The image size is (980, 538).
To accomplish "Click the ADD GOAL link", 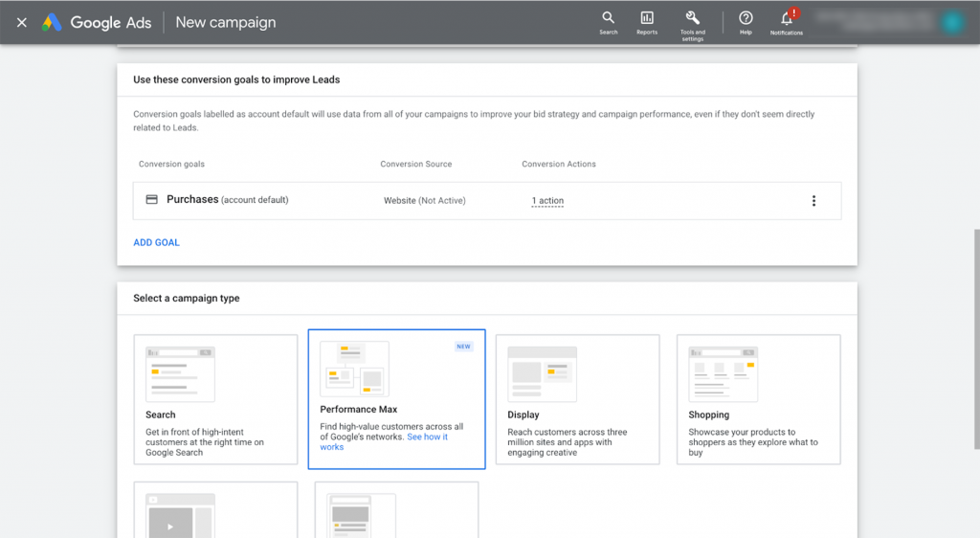I will 156,242.
